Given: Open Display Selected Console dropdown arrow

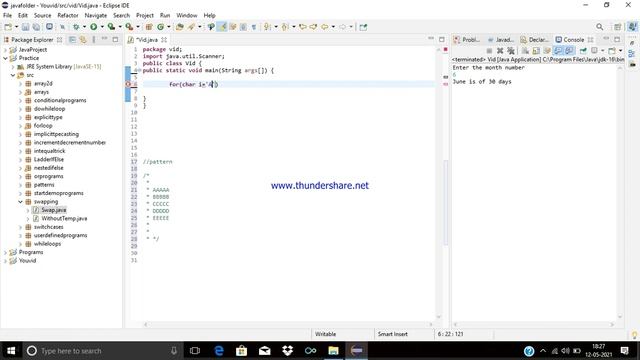Looking at the screenshot, I should point(602,51).
